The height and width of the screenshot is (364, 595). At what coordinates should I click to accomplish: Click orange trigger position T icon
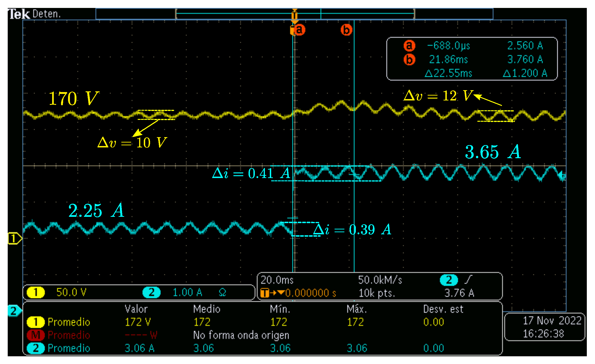294,15
